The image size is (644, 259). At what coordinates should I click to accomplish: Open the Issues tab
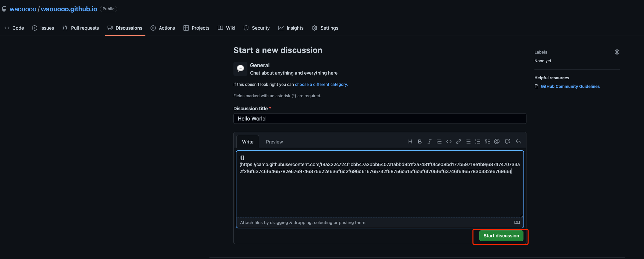tap(43, 28)
